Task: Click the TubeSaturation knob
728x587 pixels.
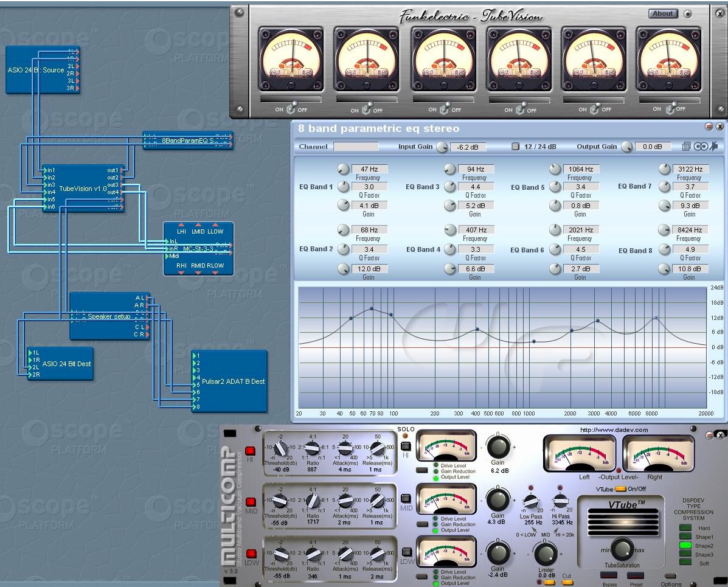Action: coord(622,550)
